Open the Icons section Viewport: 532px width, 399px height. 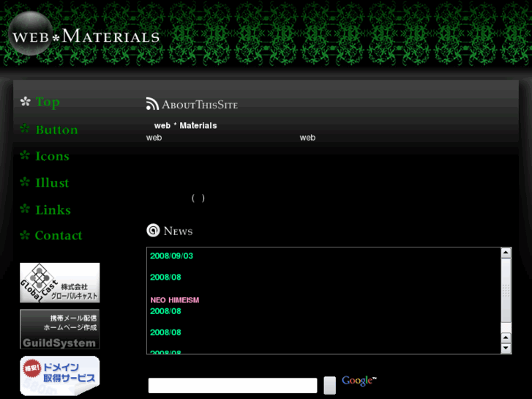tap(52, 156)
